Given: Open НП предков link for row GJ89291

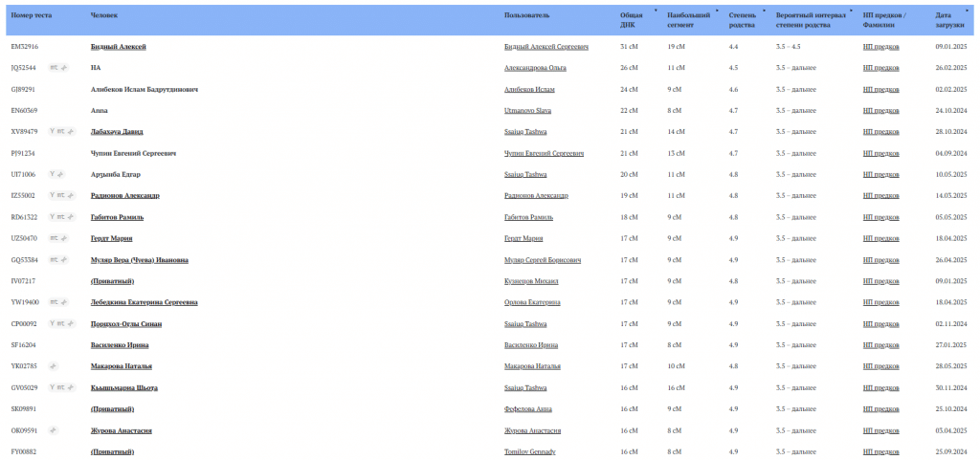Looking at the screenshot, I should [x=881, y=89].
